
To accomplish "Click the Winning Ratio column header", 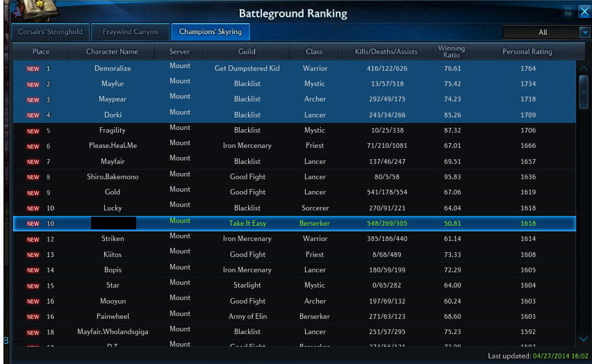I will [x=452, y=51].
